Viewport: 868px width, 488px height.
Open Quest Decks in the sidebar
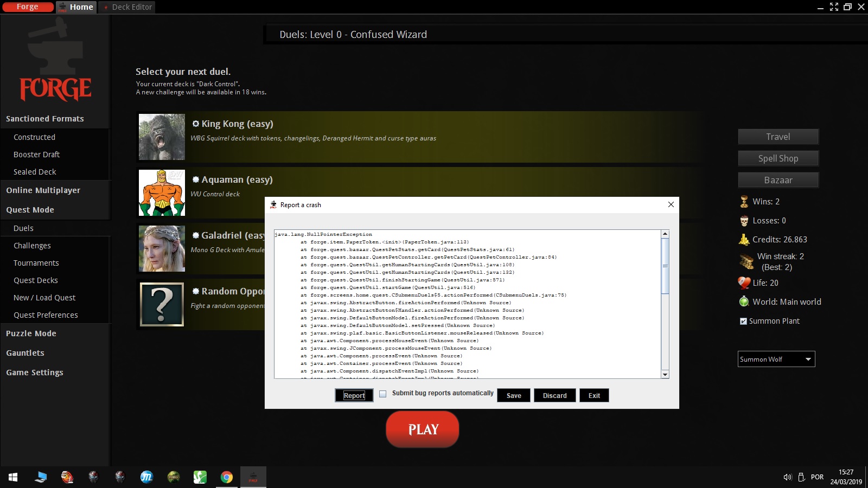pos(36,280)
